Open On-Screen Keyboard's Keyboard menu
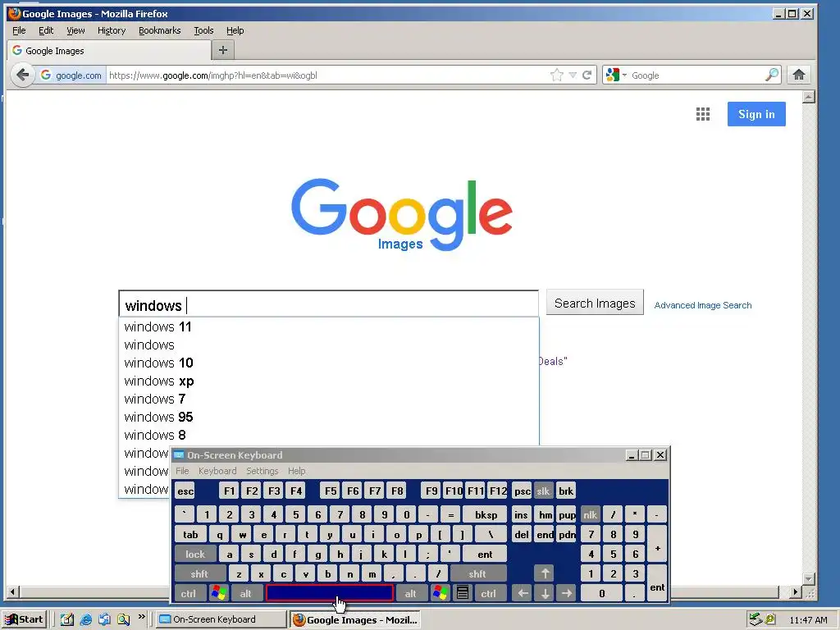 (x=217, y=471)
